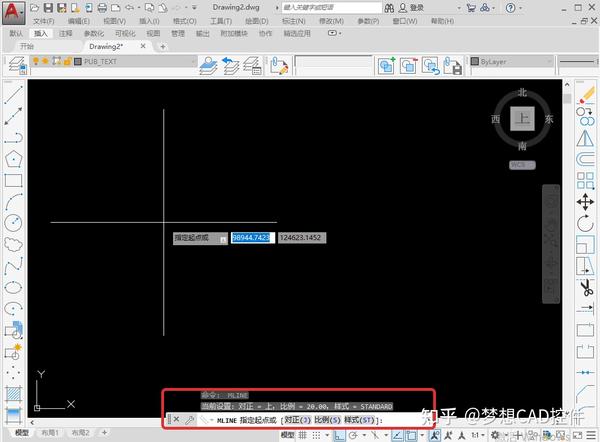The image size is (600, 442).
Task: Switch to the 布局1 layout tab
Action: (x=50, y=433)
